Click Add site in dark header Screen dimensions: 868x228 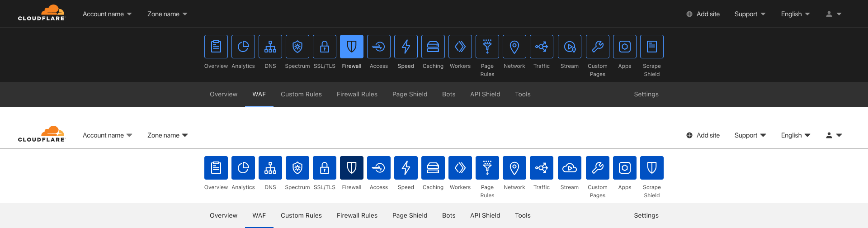point(703,14)
